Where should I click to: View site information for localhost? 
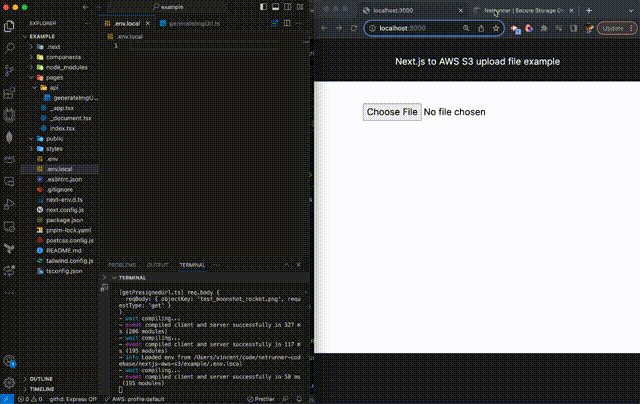[x=372, y=28]
